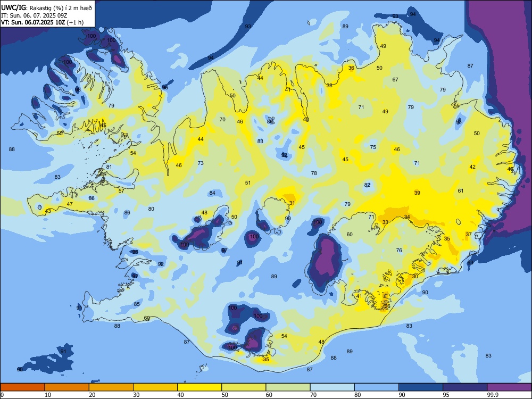Click the 'UWC/IG' title text
532x399 pixels.
pos(13,8)
